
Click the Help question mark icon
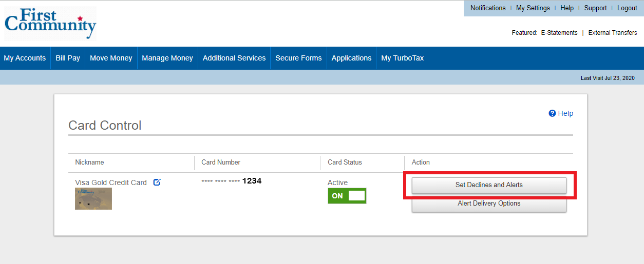[x=552, y=113]
